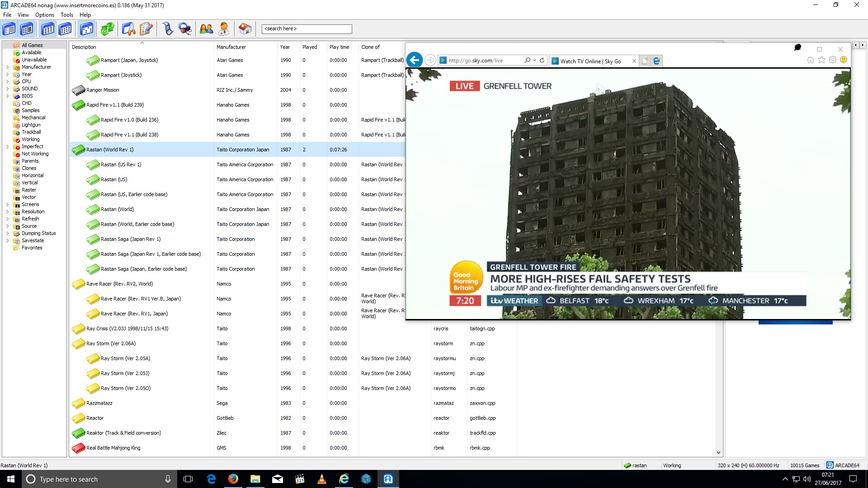Expand the Manufacturer folder tree node

pyautogui.click(x=7, y=67)
